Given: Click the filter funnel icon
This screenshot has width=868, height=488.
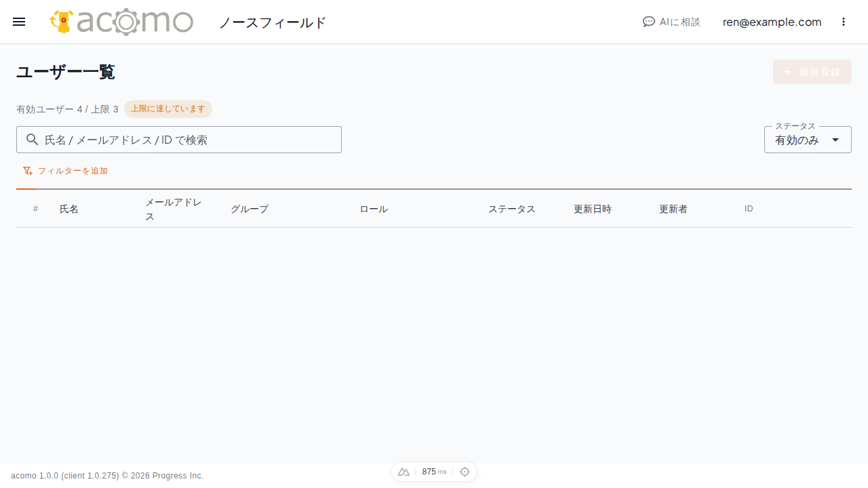Looking at the screenshot, I should point(28,171).
